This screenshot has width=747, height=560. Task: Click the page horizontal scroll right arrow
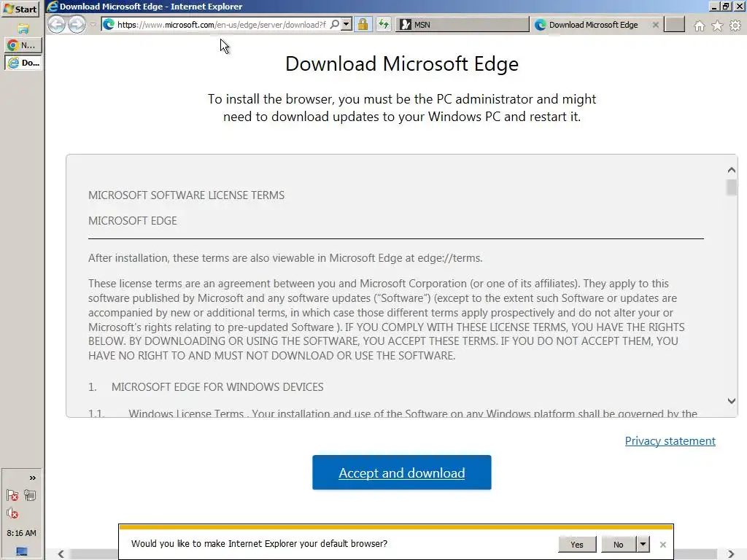pos(731,554)
